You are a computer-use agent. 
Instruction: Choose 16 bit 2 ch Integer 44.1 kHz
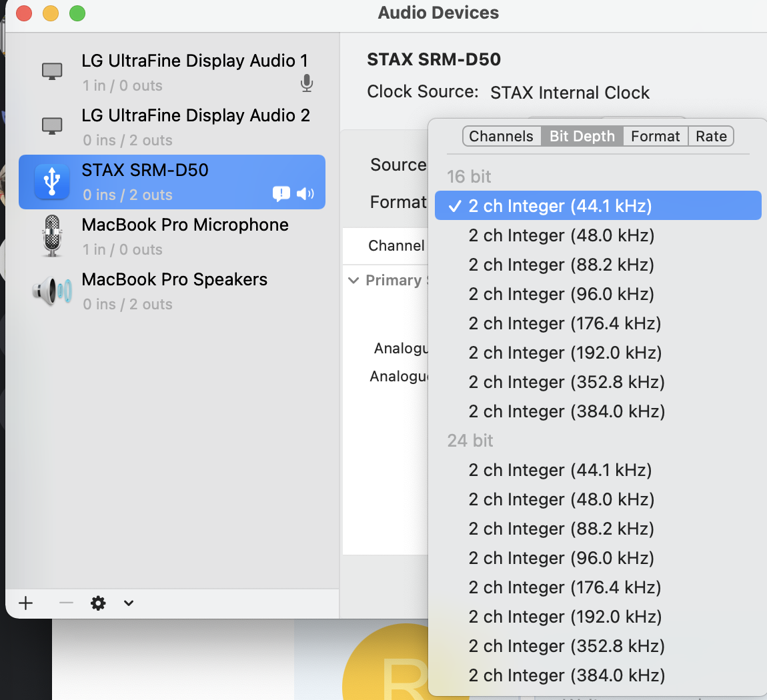point(598,206)
